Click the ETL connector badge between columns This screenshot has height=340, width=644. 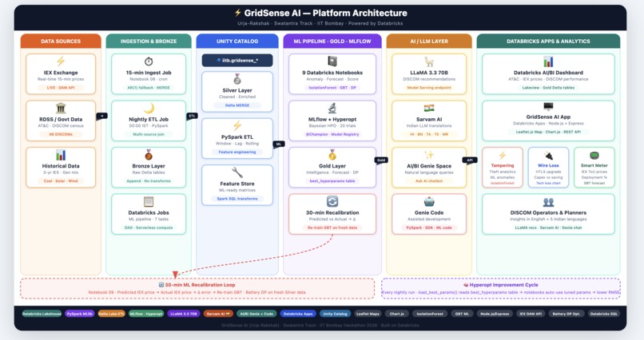pos(192,116)
